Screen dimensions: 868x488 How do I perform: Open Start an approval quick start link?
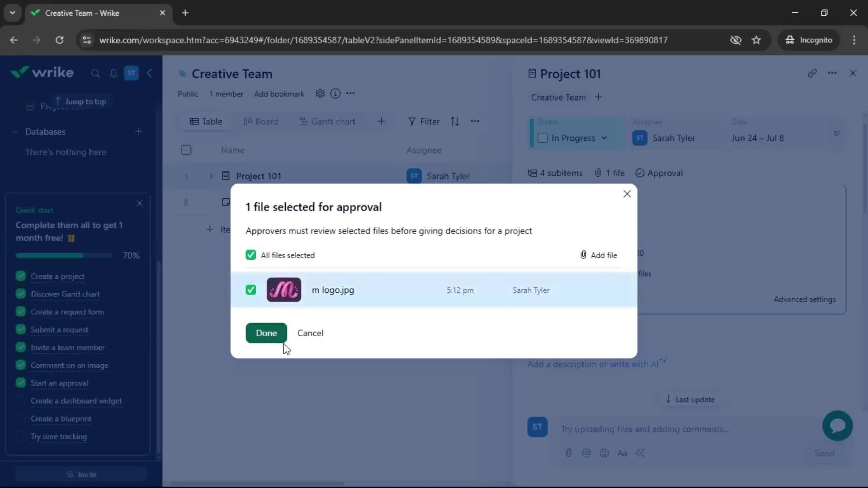tap(59, 383)
